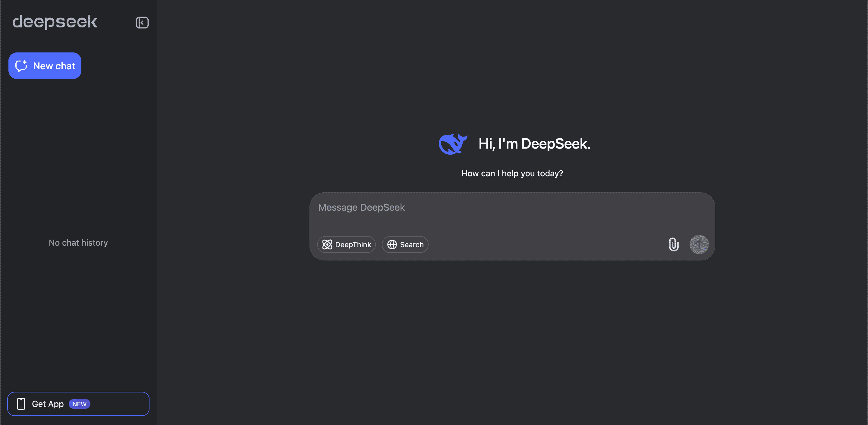Open the Get App panel
Viewport: 868px width, 425px height.
(78, 404)
